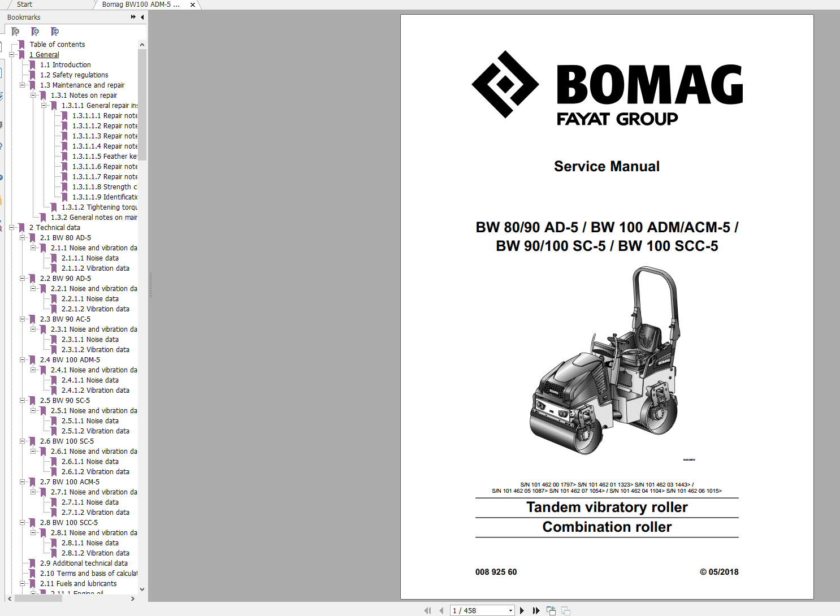This screenshot has width=840, height=616.
Task: Collapse the 2.4 BW 100 ADM-5 node
Action: [23, 360]
